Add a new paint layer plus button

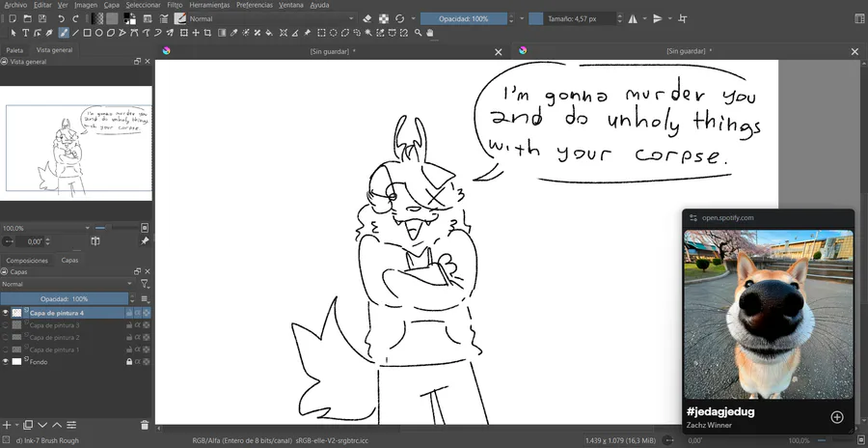(x=7, y=425)
